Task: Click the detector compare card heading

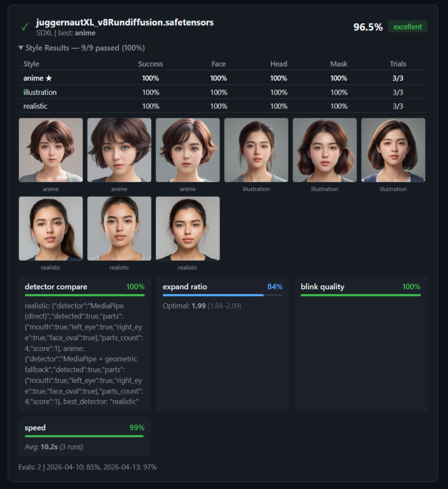Action: point(56,287)
